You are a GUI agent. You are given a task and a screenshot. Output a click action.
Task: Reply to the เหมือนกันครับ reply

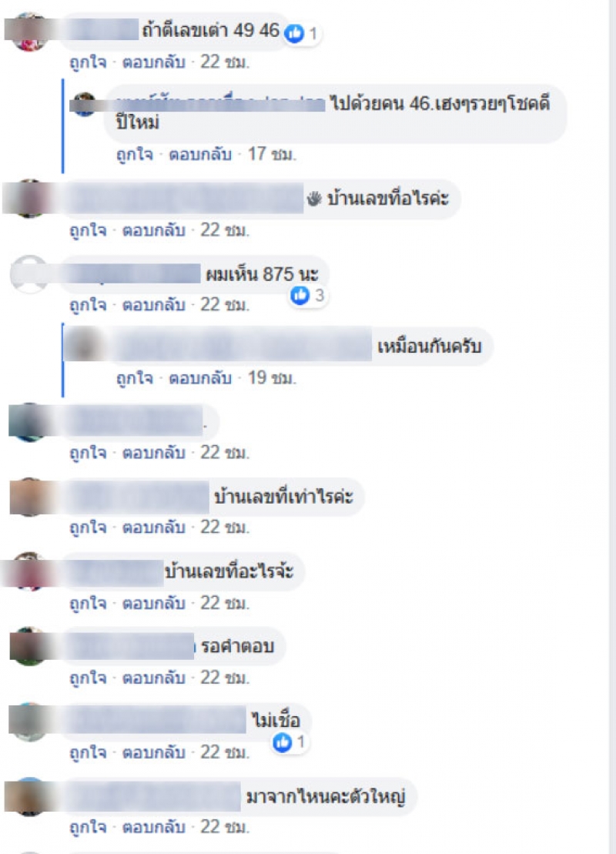[200, 378]
